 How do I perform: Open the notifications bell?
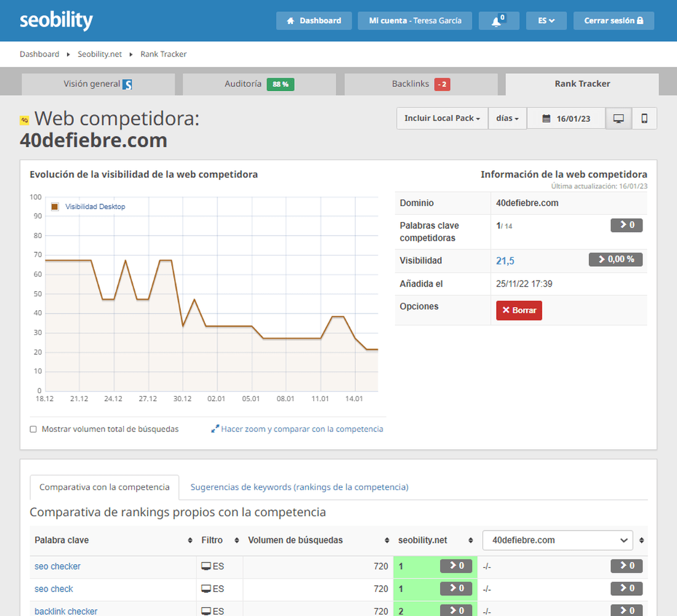(x=499, y=21)
